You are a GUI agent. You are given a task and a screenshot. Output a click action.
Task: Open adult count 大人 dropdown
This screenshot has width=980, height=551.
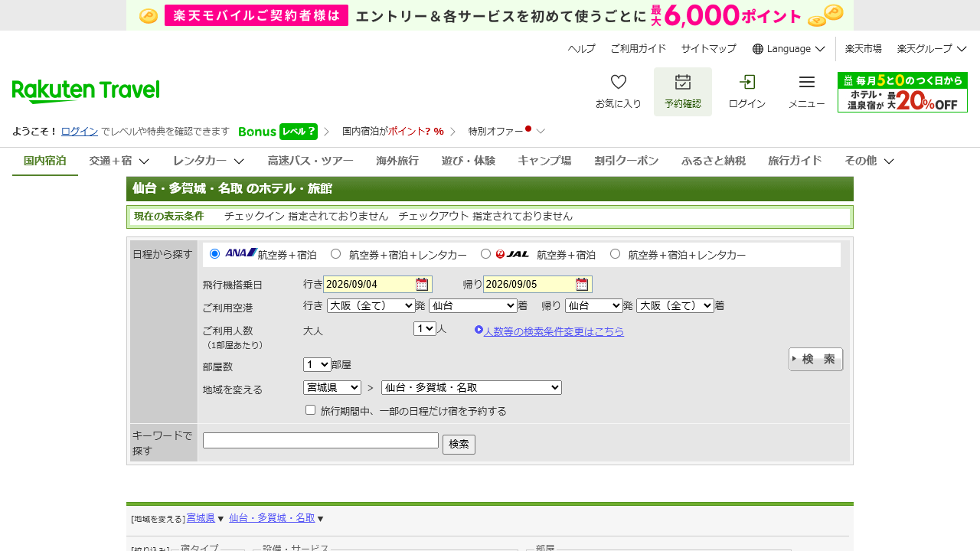point(424,328)
